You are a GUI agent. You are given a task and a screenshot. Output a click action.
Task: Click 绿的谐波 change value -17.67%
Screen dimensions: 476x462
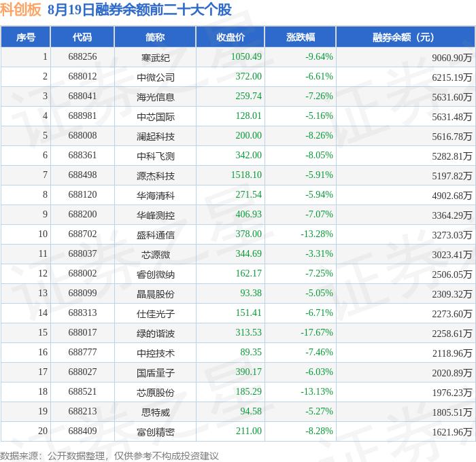[317, 332]
